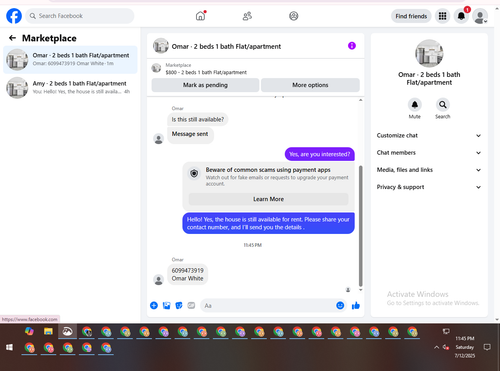The image size is (500, 371).
Task: Click the Find friends button
Action: point(411,16)
